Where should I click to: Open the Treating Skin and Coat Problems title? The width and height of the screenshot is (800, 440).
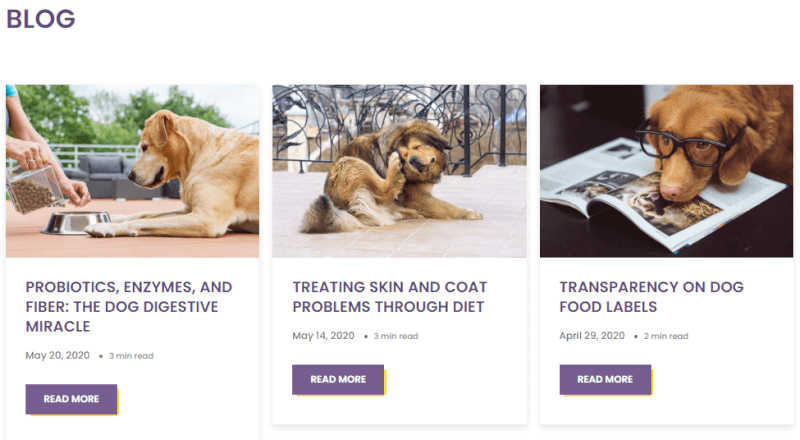click(390, 297)
